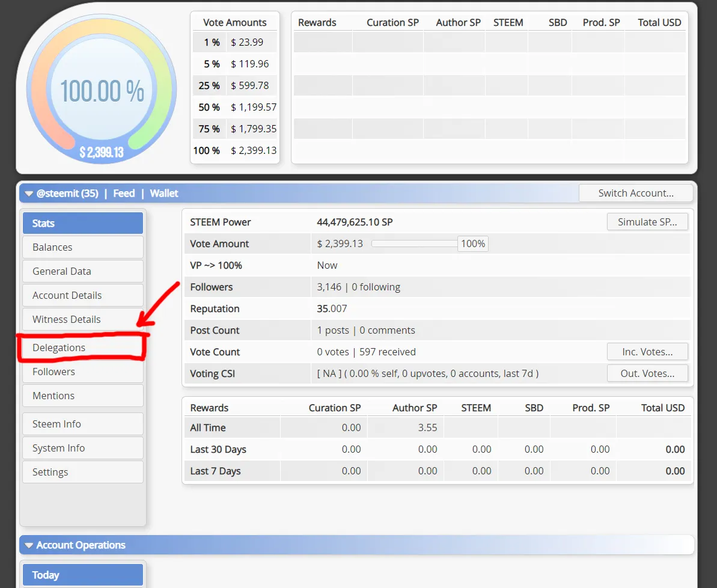The height and width of the screenshot is (588, 717).
Task: Click the 75 % vote amount row
Action: click(x=235, y=129)
